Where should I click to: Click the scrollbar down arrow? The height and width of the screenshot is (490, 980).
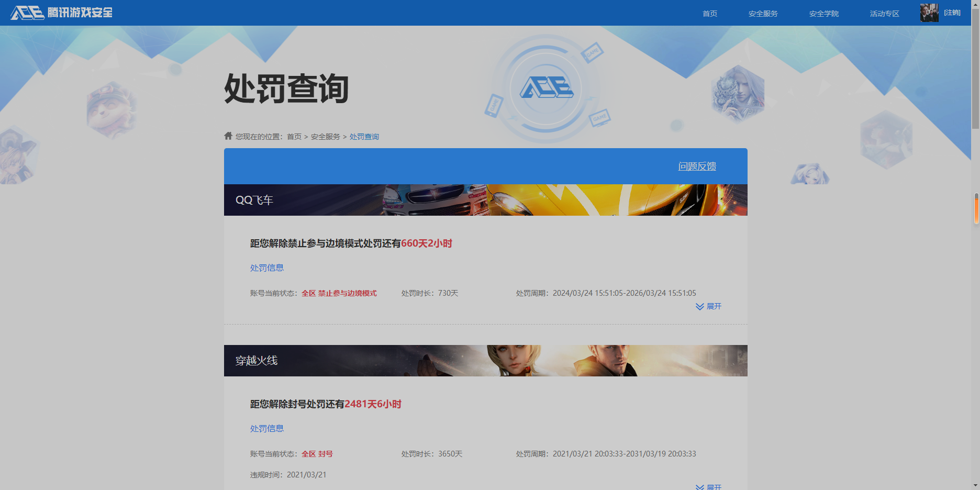[976, 485]
